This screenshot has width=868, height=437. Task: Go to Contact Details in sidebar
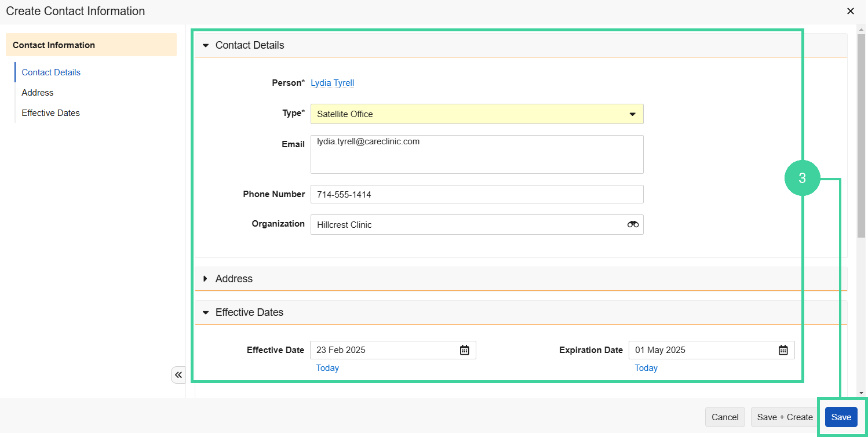pyautogui.click(x=51, y=72)
